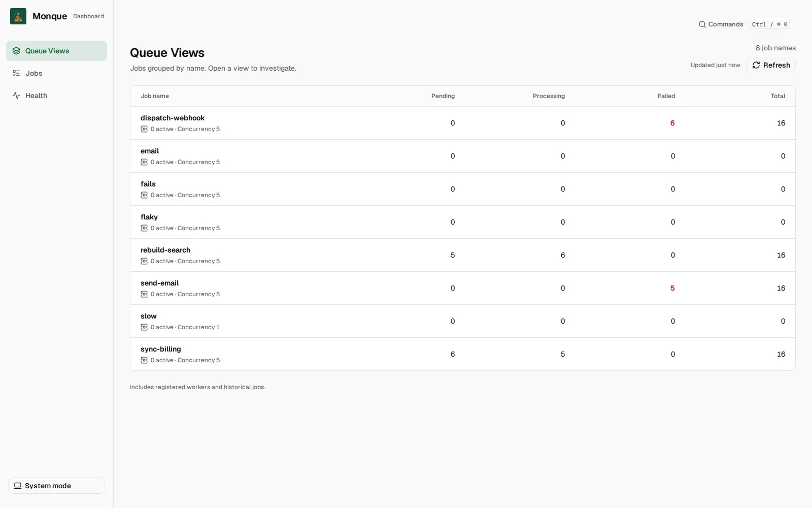812x508 pixels.
Task: Click the '8 job names' count label
Action: (775, 48)
